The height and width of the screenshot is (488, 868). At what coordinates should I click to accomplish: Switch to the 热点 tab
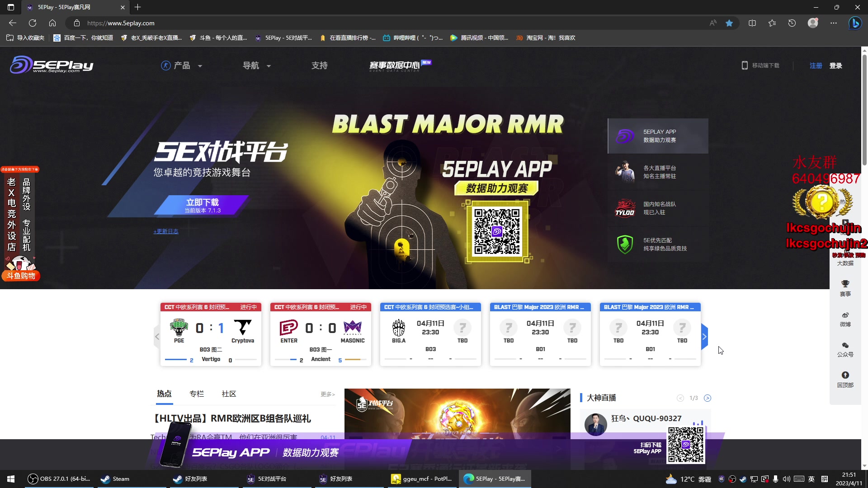[x=164, y=394]
